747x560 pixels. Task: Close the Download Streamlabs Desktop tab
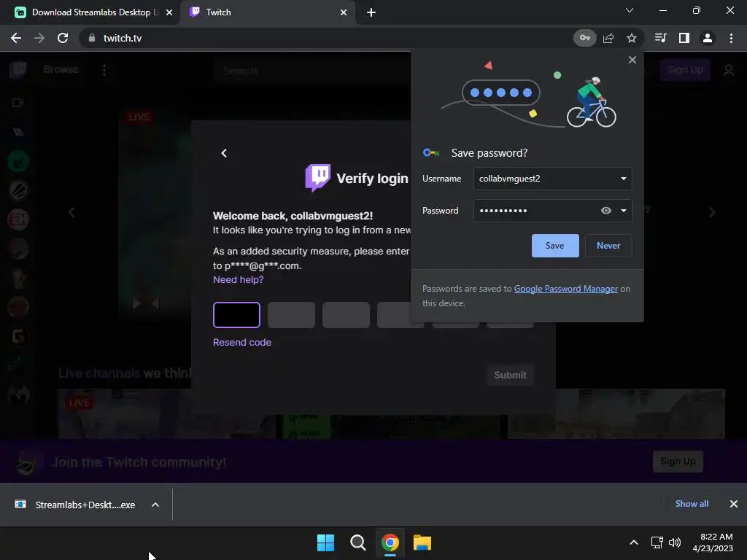tap(169, 12)
